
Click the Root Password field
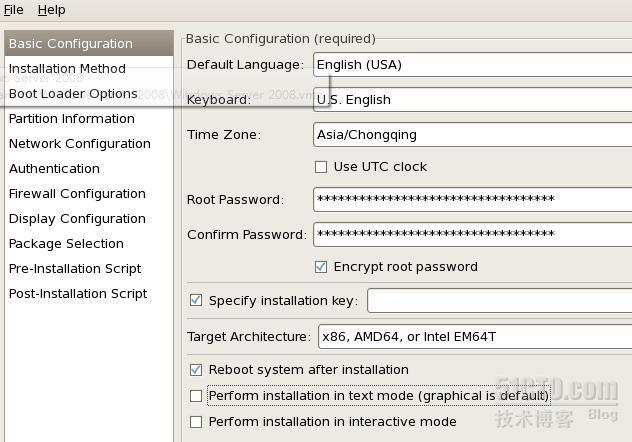pos(472,199)
